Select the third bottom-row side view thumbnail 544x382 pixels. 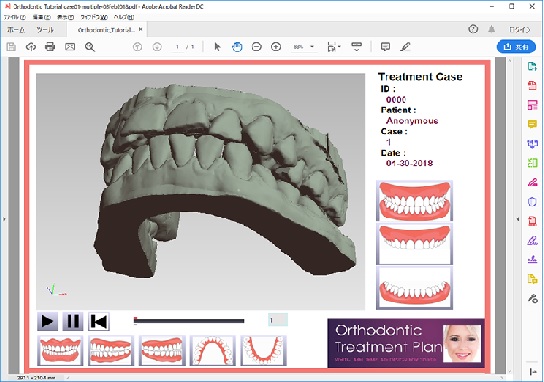pyautogui.click(x=162, y=351)
